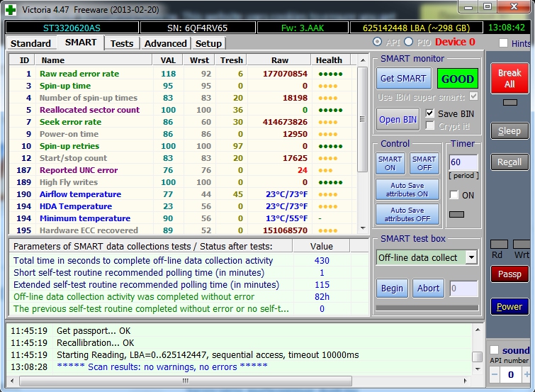Click the Sleep button
Image resolution: width=535 pixels, height=392 pixels.
[x=509, y=130]
